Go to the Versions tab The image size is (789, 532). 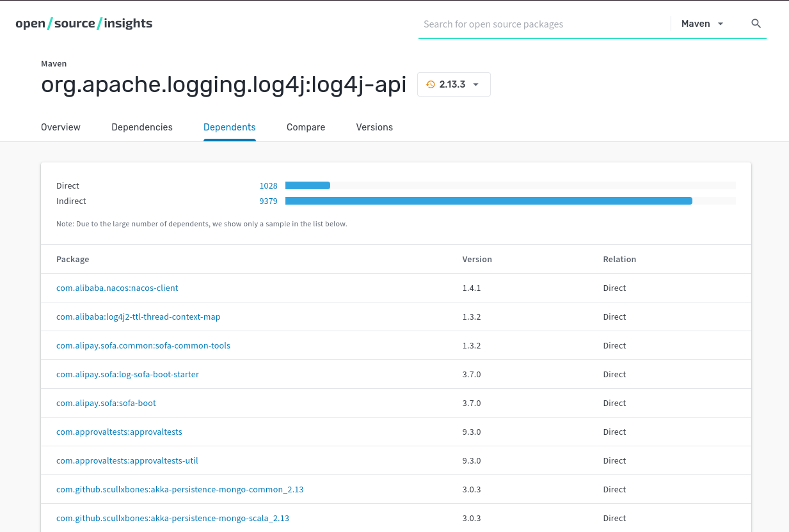click(374, 127)
